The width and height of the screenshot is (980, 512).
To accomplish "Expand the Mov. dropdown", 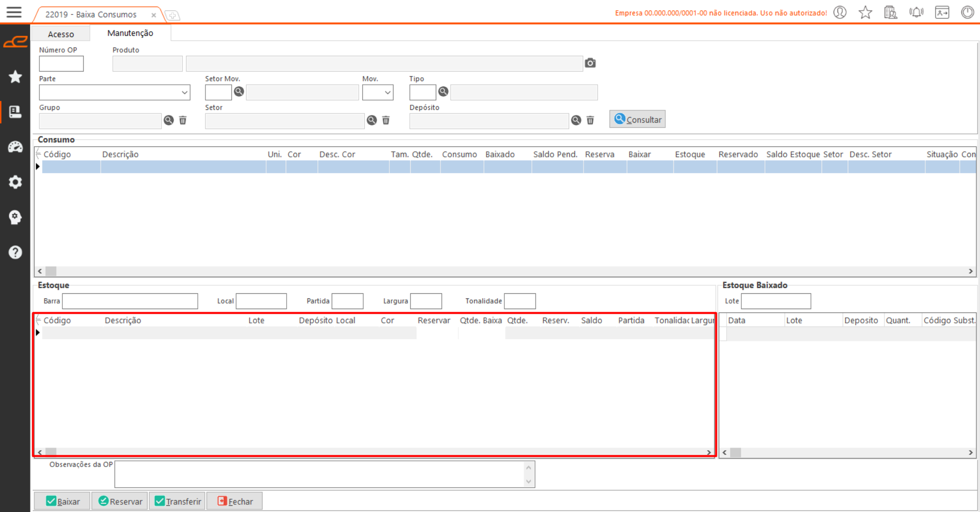I will pyautogui.click(x=387, y=92).
